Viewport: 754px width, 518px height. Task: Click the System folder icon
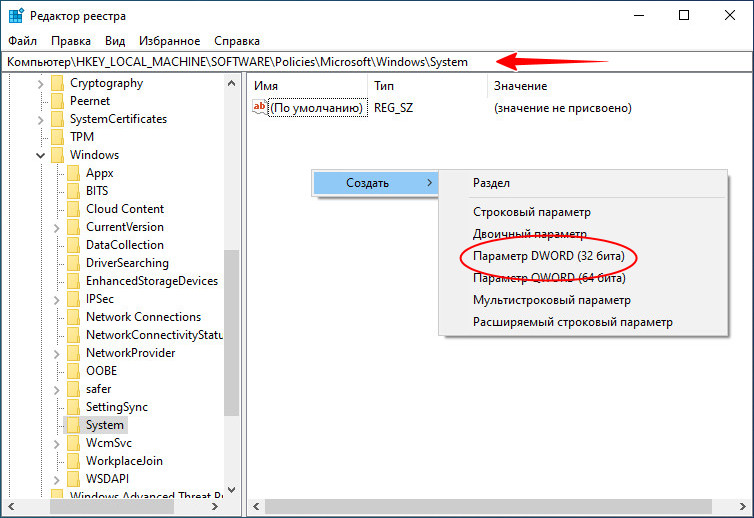(73, 425)
